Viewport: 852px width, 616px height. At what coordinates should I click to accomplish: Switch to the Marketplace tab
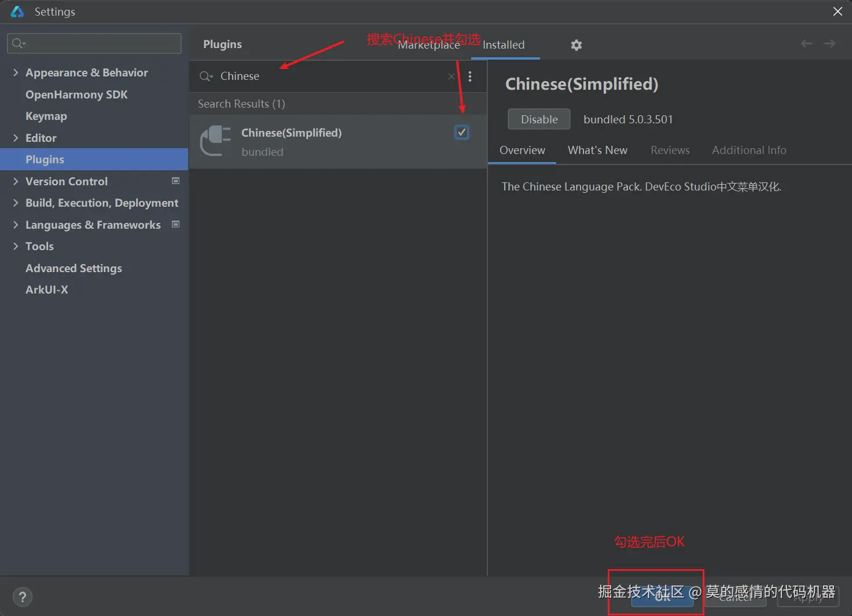click(x=429, y=45)
